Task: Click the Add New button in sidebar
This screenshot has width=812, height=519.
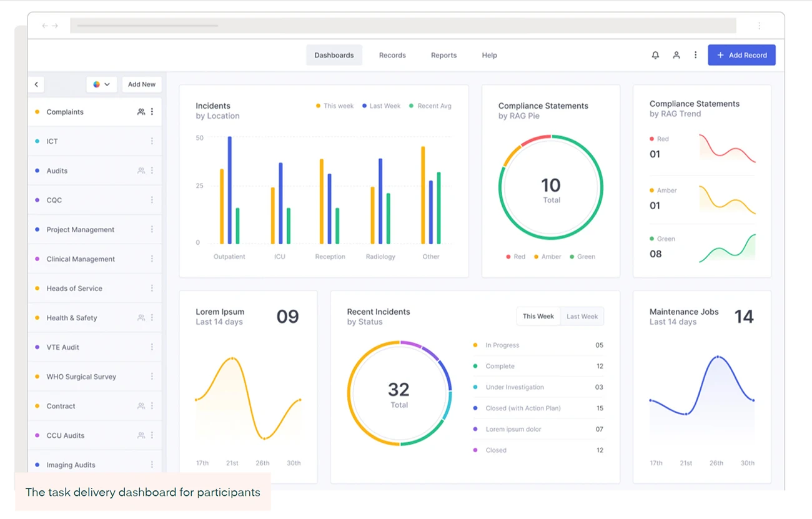Action: (142, 84)
